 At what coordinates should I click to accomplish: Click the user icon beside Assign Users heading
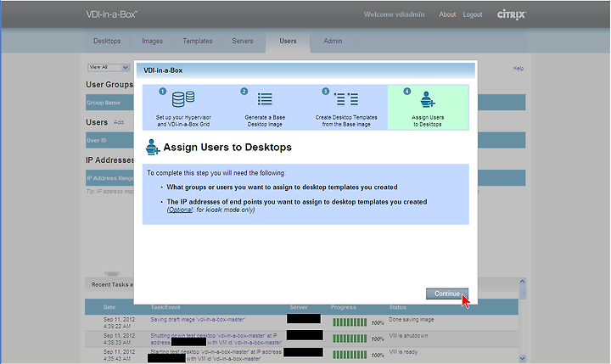coord(153,147)
